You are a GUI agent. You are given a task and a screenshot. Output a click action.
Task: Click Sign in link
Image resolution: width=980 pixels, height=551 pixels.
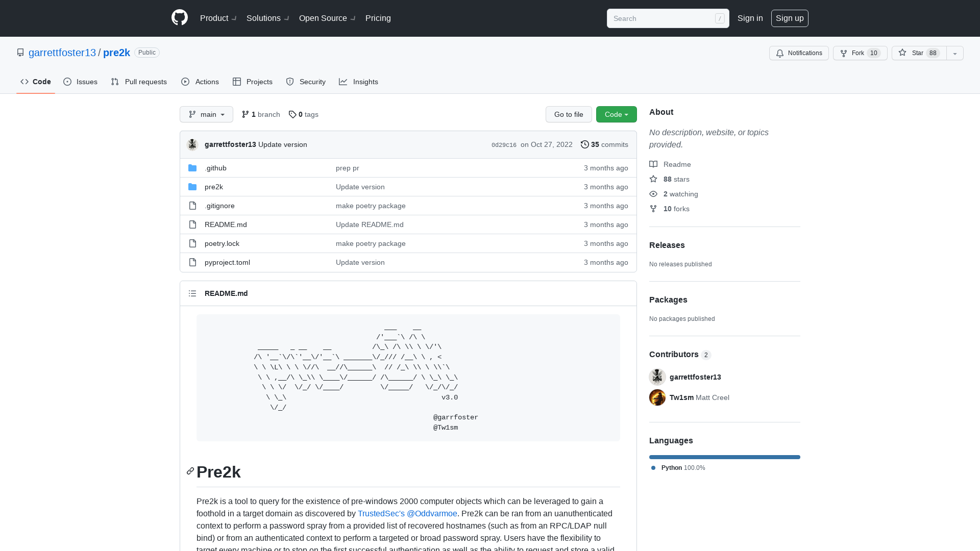coord(750,18)
